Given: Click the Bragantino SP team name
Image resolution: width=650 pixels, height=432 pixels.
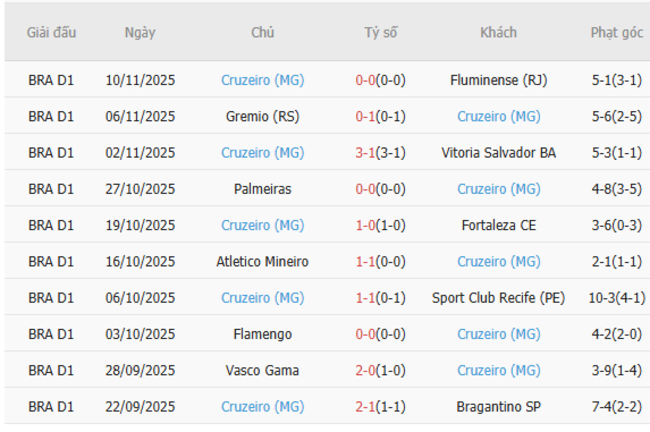Looking at the screenshot, I should (498, 406).
